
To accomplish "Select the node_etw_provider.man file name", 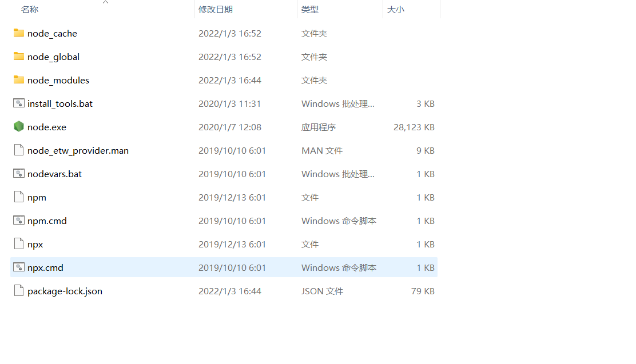I will 78,151.
